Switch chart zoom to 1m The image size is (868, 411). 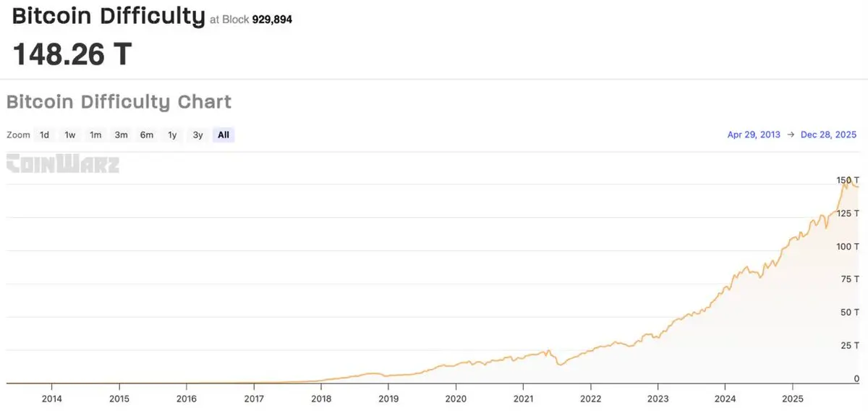pyautogui.click(x=95, y=135)
